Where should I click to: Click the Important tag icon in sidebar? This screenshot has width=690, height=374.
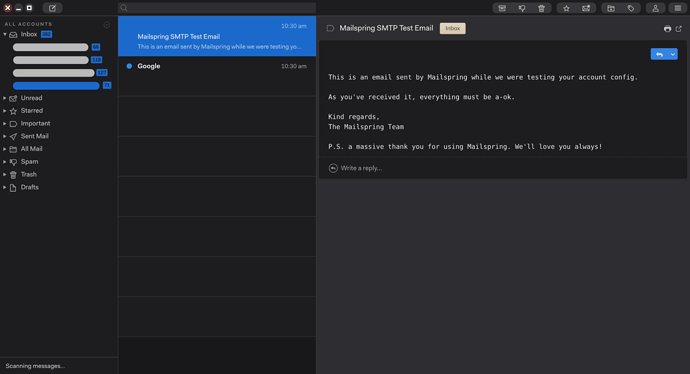coord(13,124)
